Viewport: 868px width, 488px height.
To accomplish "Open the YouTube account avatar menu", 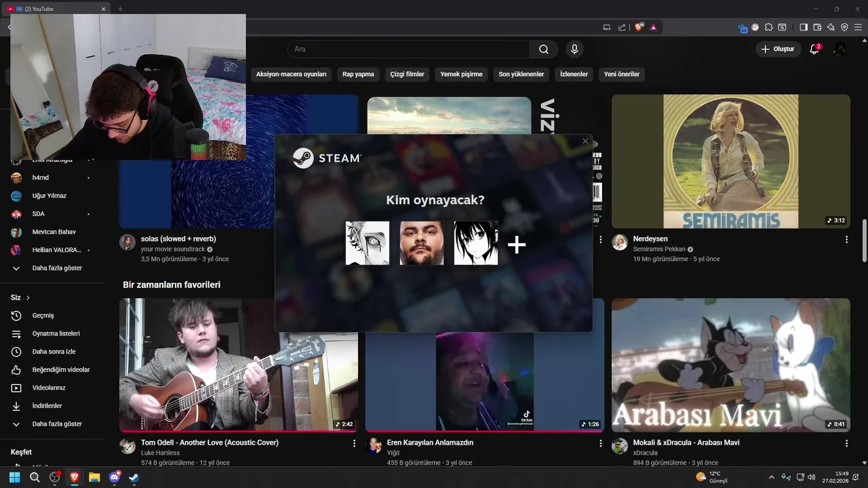I will [840, 49].
